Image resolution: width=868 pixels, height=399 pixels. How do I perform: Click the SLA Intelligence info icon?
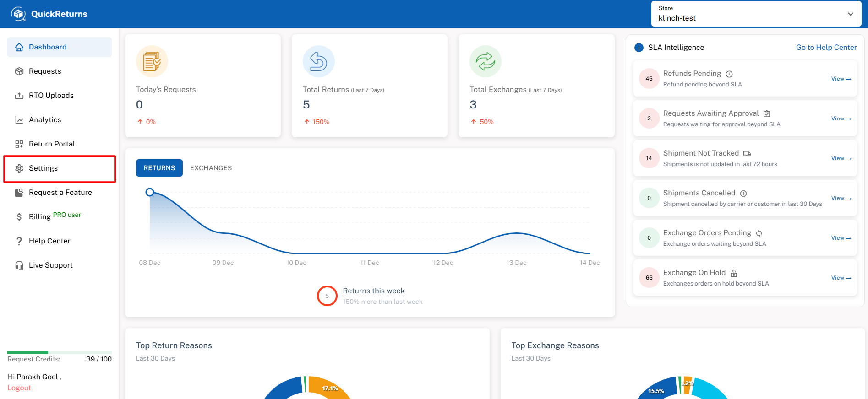(x=639, y=48)
